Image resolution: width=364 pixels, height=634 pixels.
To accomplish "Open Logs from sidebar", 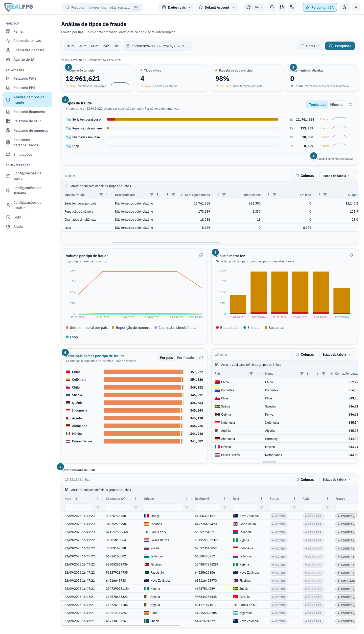I will (x=27, y=217).
